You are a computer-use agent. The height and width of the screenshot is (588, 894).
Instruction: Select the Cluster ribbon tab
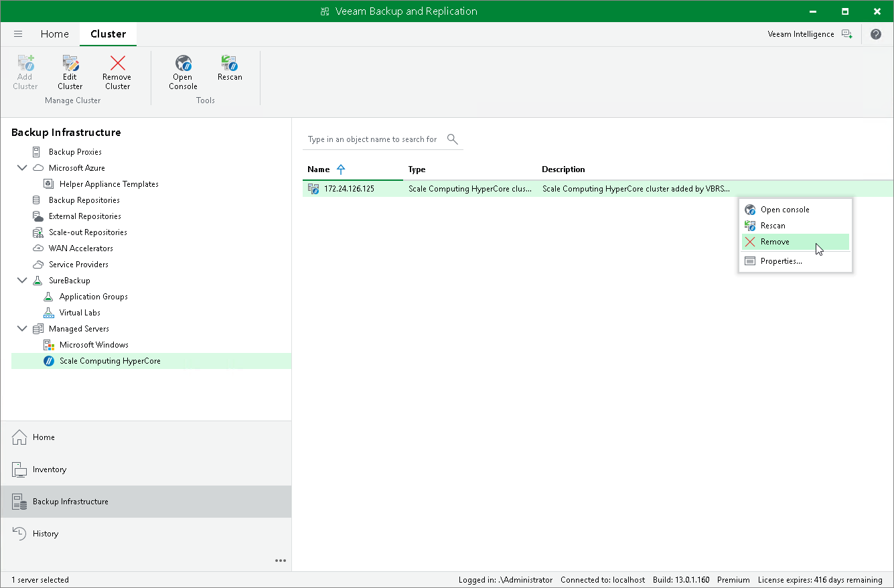[x=108, y=34]
